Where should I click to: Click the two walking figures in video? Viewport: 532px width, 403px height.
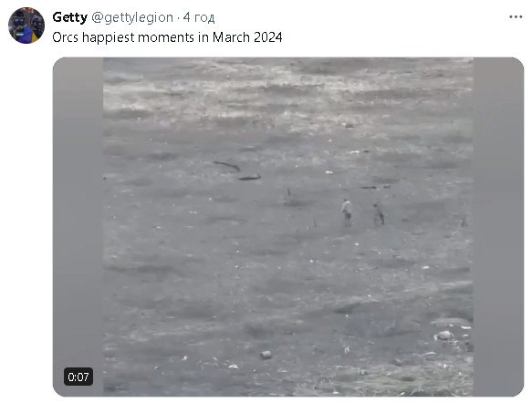(362, 212)
